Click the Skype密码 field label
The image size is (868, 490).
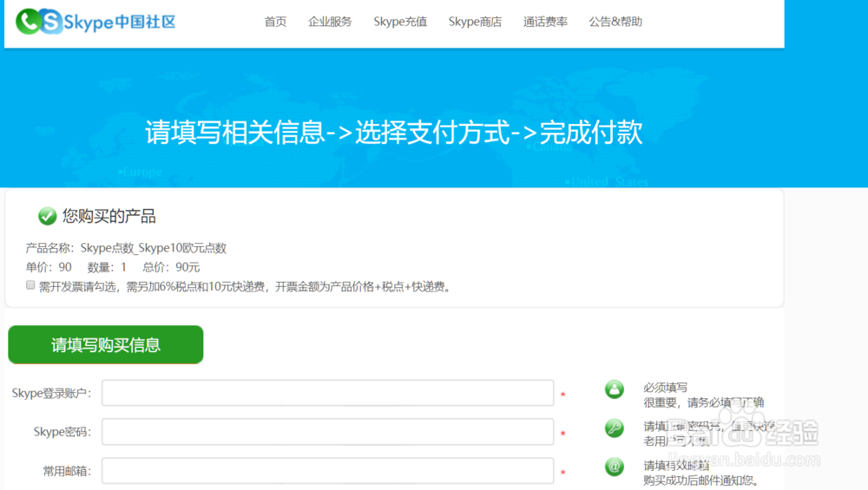coord(62,432)
